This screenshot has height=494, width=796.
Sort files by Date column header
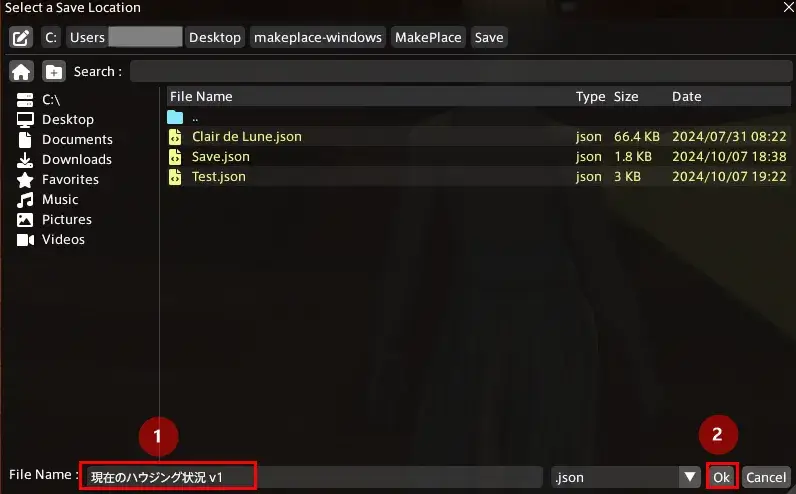tap(686, 96)
